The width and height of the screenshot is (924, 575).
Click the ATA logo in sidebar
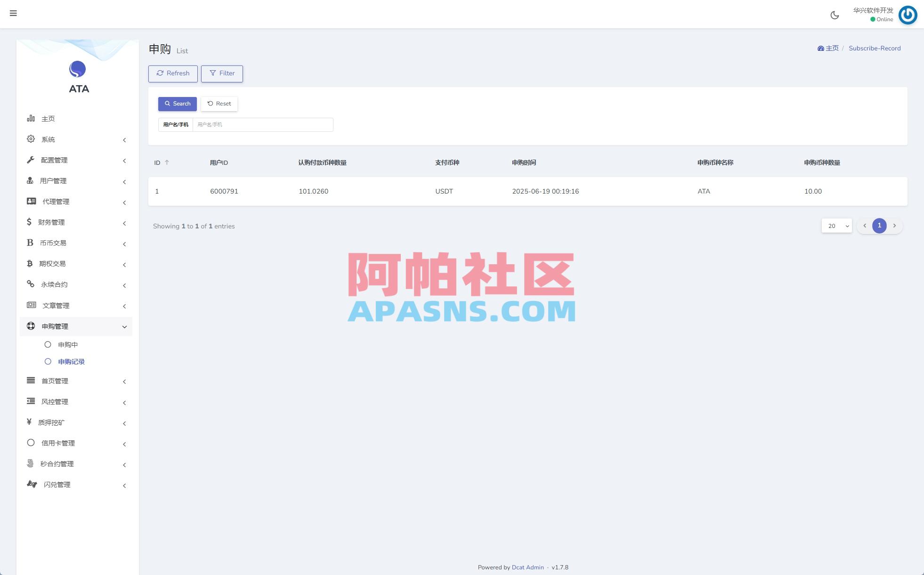click(77, 69)
